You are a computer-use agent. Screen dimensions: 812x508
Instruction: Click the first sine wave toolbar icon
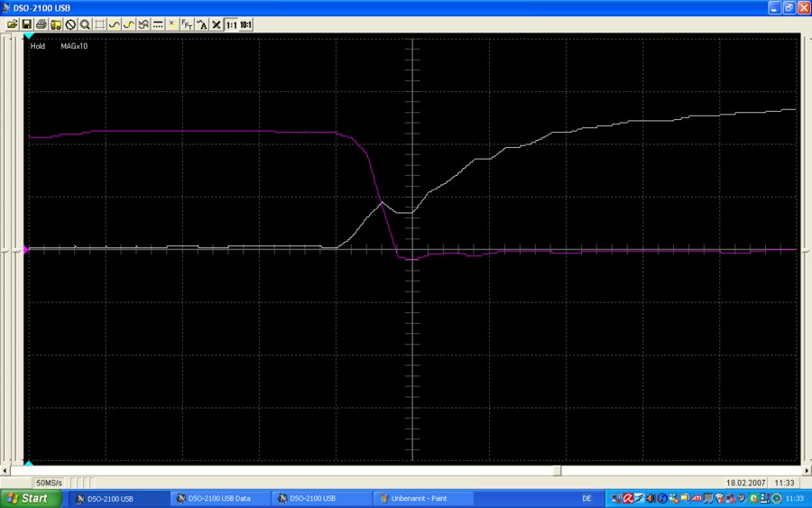click(x=114, y=24)
